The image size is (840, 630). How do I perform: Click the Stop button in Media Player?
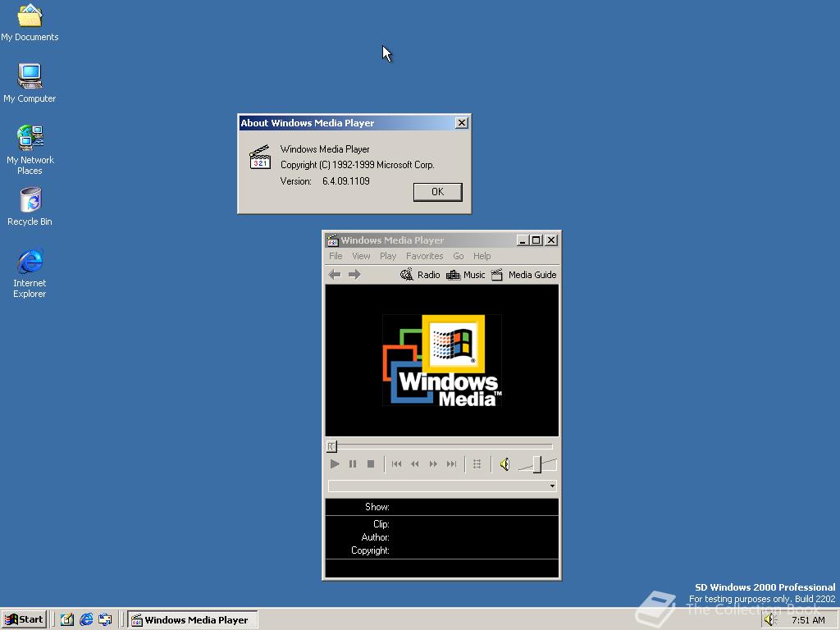pos(371,464)
